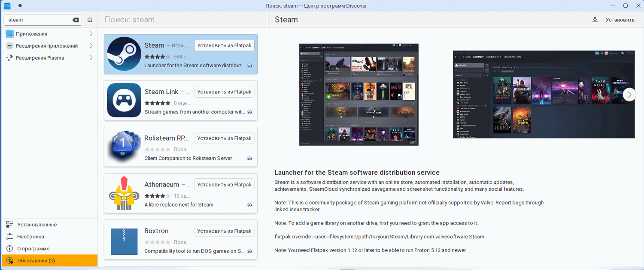Image resolution: width=644 pixels, height=270 pixels.
Task: Click the Rolisteam RP... app title
Action: pyautogui.click(x=166, y=138)
